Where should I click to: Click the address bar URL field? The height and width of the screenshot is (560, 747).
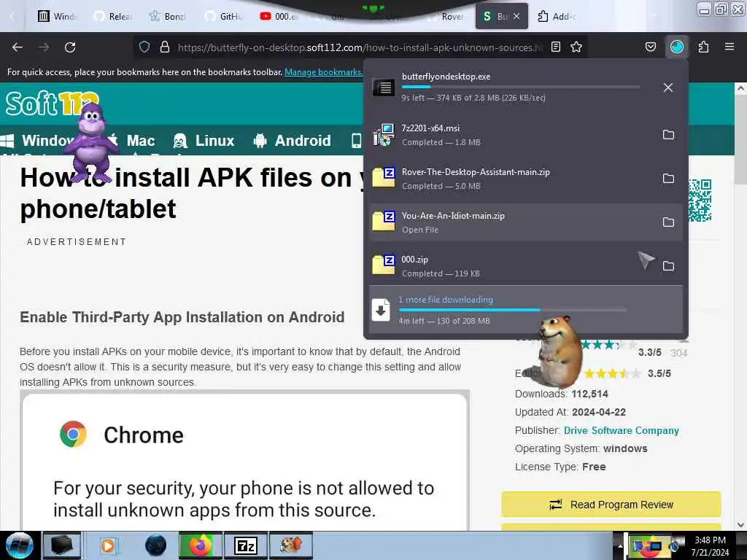[360, 47]
